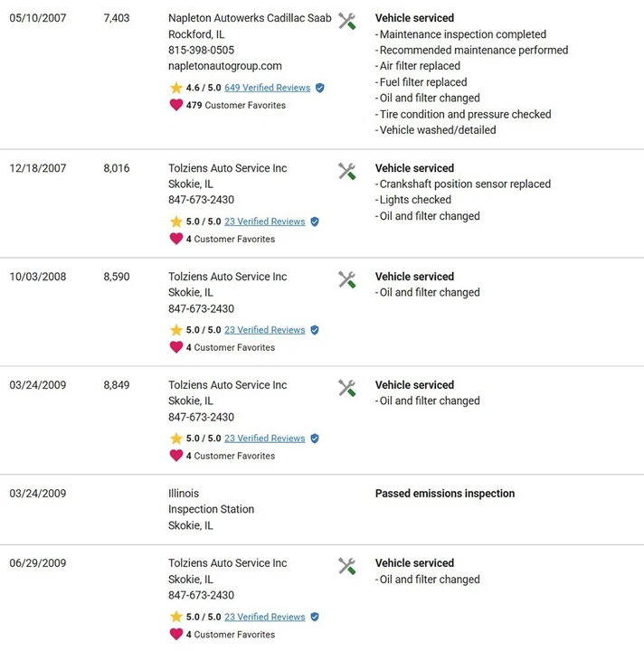The height and width of the screenshot is (651, 644).
Task: Select Crankshaft position sensor replaced line
Action: (463, 184)
